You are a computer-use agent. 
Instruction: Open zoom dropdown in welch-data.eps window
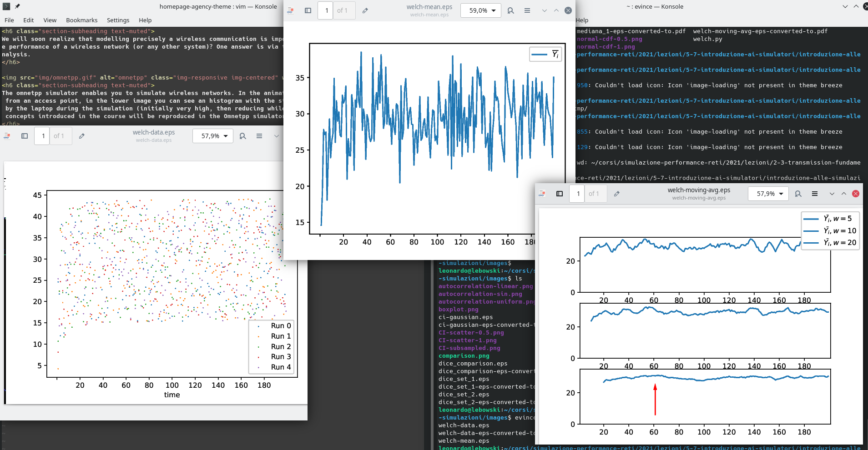213,136
